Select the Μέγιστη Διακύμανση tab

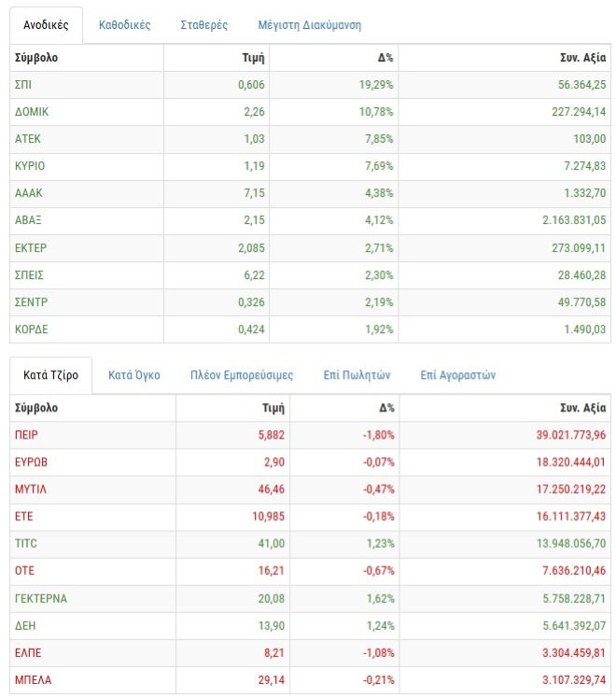coord(309,25)
